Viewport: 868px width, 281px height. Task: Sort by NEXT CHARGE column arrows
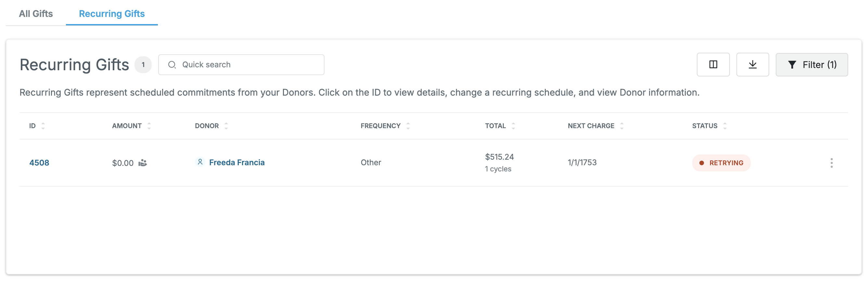click(x=622, y=126)
